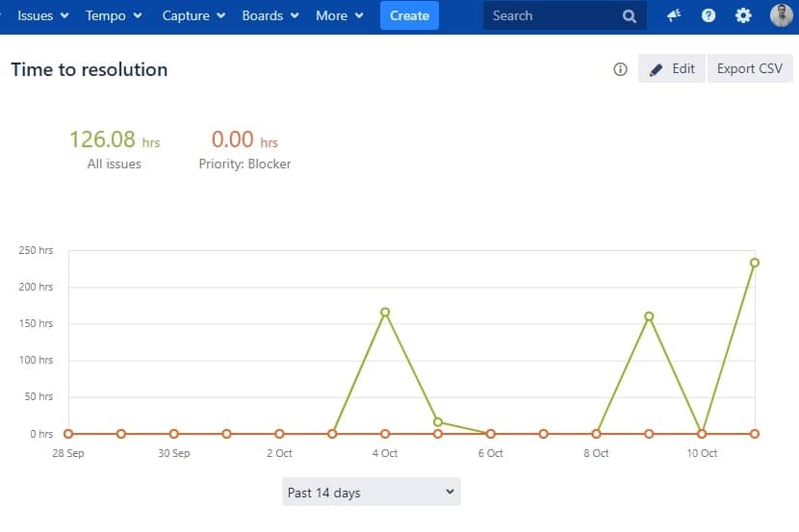Open the settings gear icon
The image size is (799, 532).
pos(743,15)
